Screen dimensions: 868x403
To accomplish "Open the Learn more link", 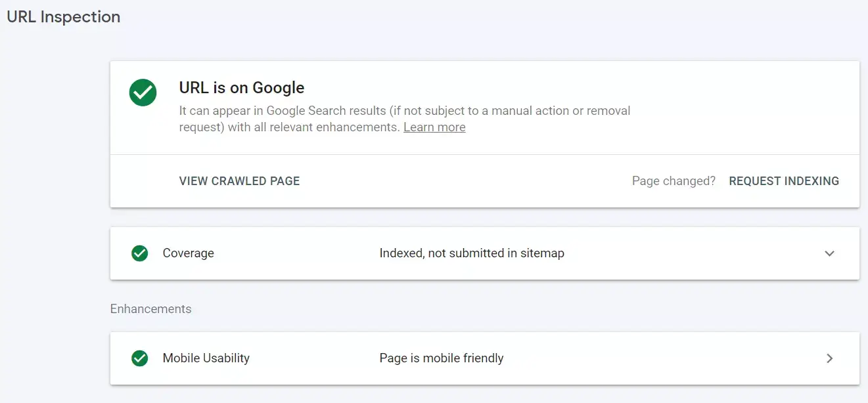I will 434,127.
